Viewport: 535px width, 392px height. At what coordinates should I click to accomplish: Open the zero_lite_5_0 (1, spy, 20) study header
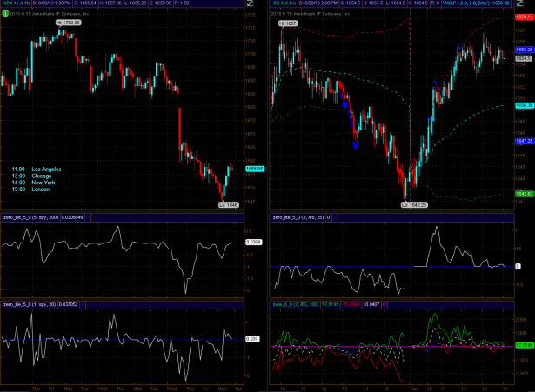pyautogui.click(x=30, y=304)
